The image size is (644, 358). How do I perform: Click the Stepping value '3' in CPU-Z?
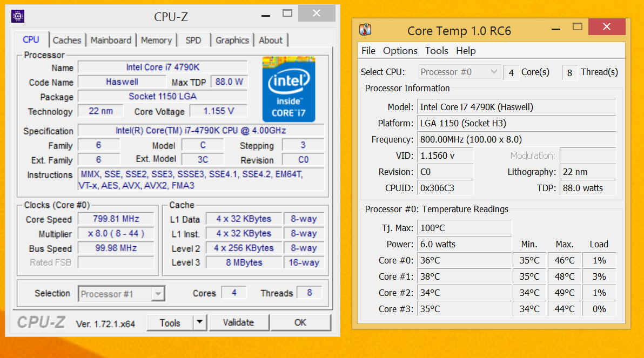[303, 145]
